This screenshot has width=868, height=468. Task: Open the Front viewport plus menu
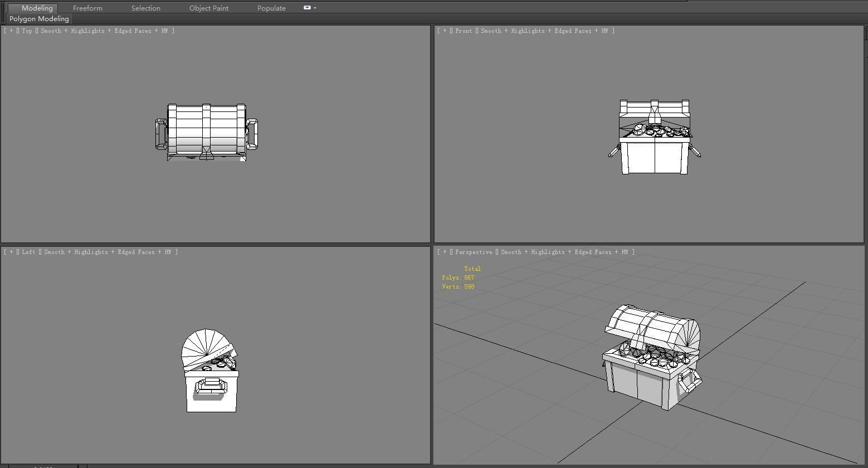[445, 31]
